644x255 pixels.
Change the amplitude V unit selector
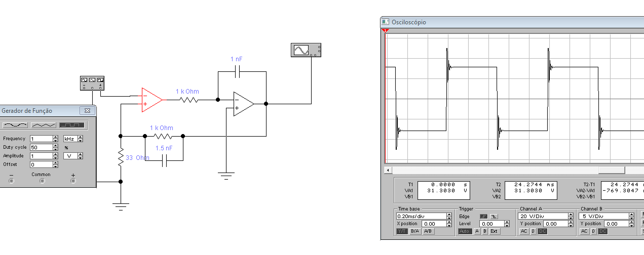click(x=73, y=156)
